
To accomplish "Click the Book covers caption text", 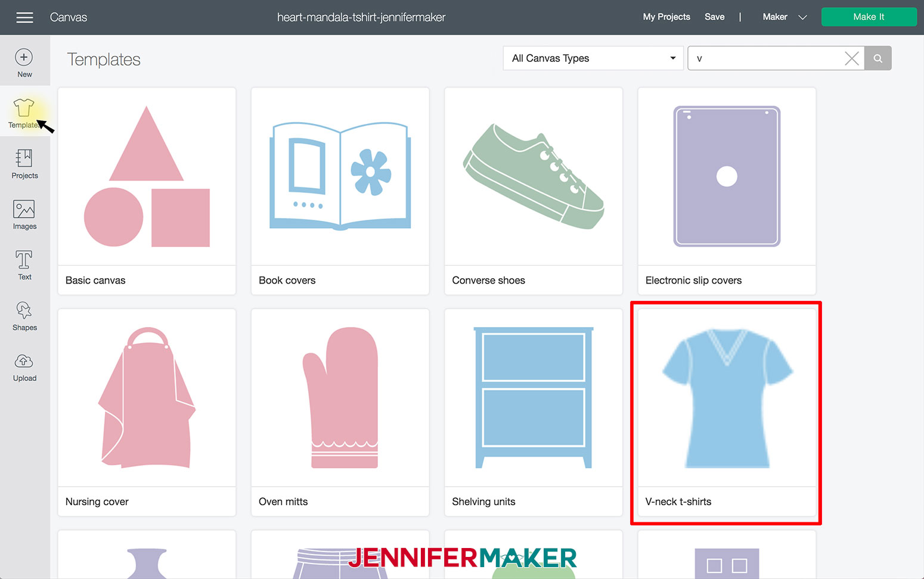I will [x=287, y=281].
